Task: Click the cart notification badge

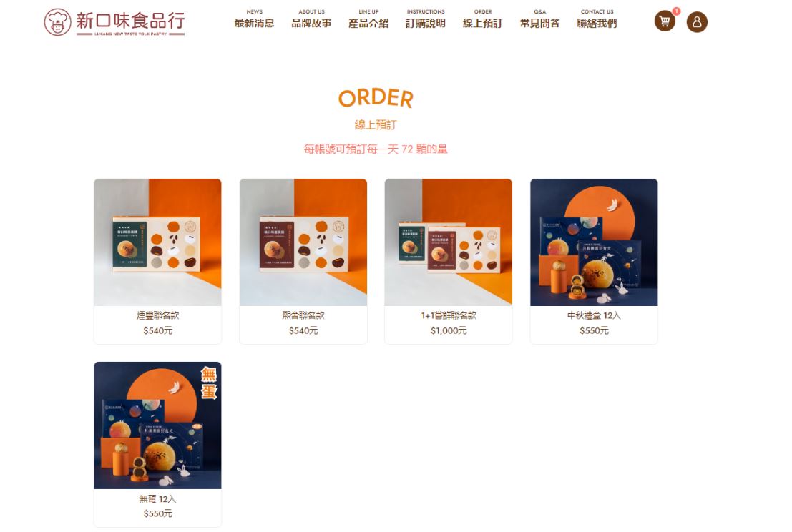Action: point(676,11)
